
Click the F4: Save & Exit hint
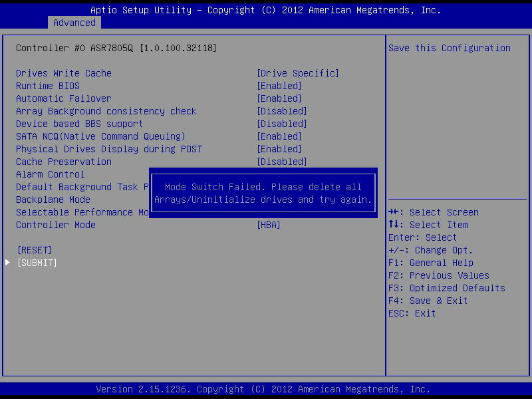tap(428, 301)
